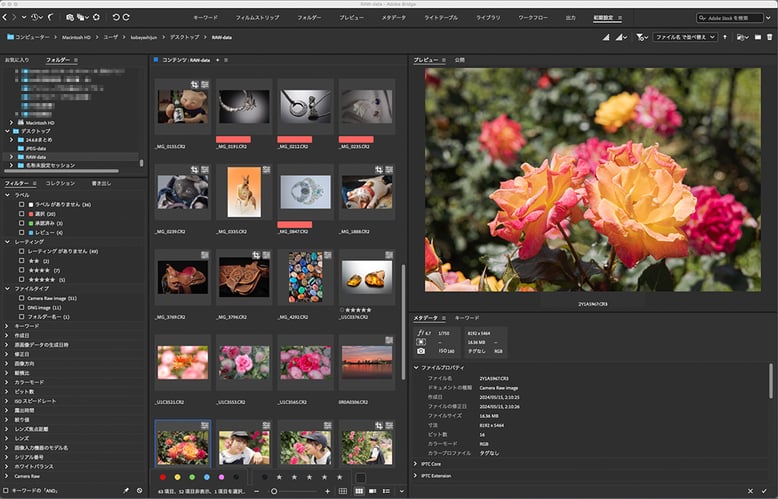Rotate image counterclockwise using toolbar icon
778x499 pixels.
pos(115,17)
